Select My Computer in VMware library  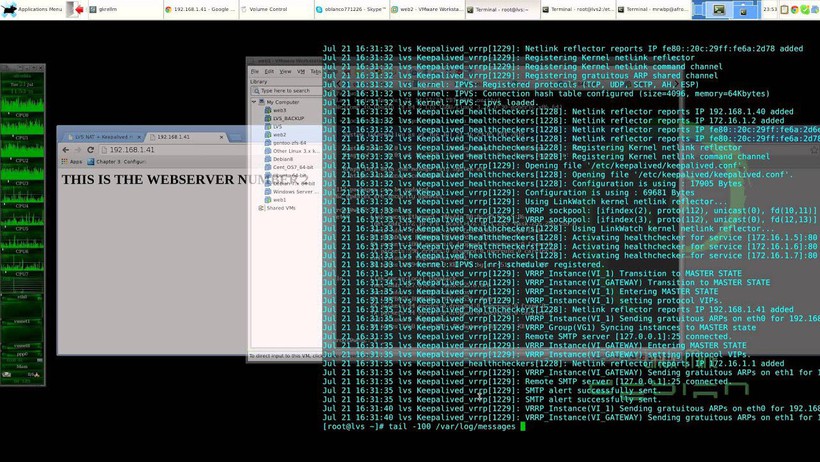[x=282, y=103]
